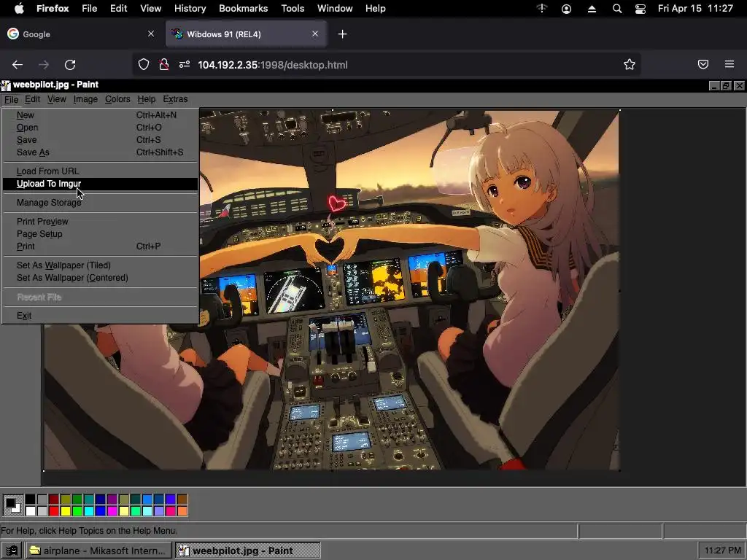The image size is (747, 560).
Task: Open a new Firefox tab
Action: click(x=343, y=34)
